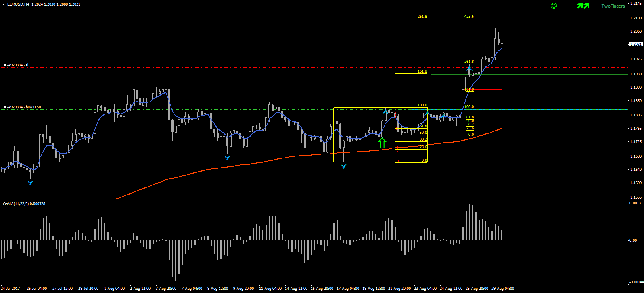Viewport: 644px width, 293px height.
Task: Select the hollow green up arrow marker
Action: point(382,142)
